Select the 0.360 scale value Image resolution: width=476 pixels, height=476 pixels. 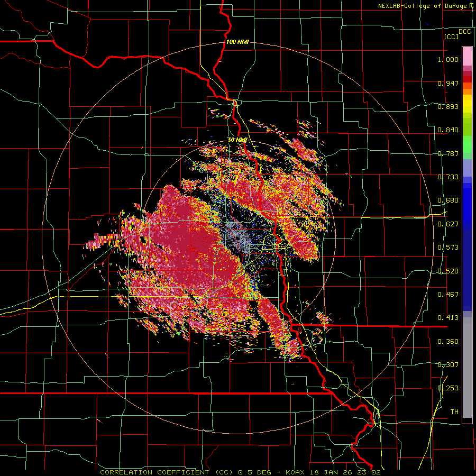point(448,342)
